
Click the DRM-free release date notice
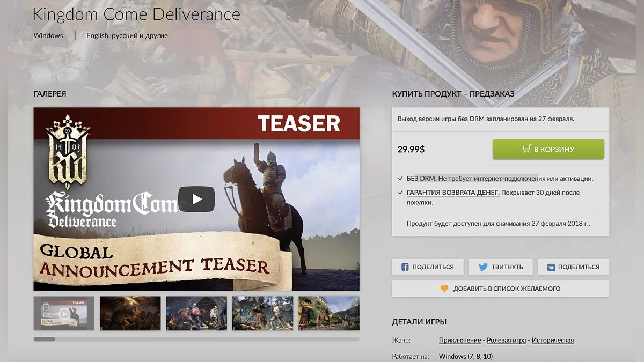click(486, 119)
